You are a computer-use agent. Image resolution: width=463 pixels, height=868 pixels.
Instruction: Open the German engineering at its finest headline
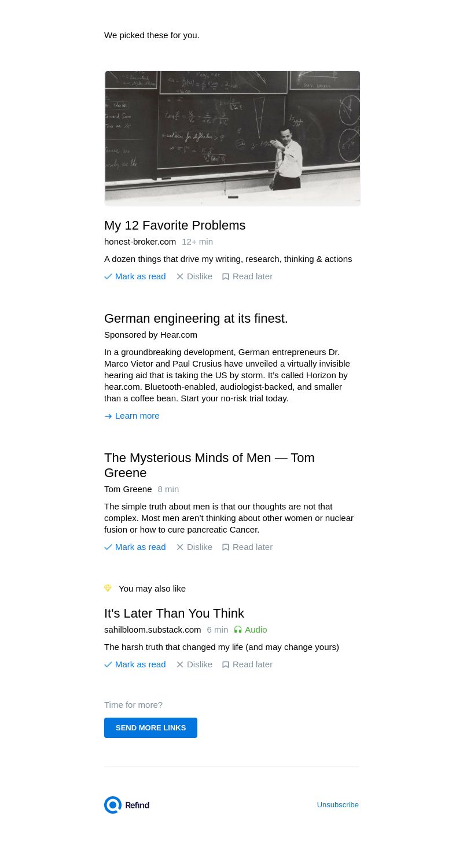pyautogui.click(x=196, y=319)
